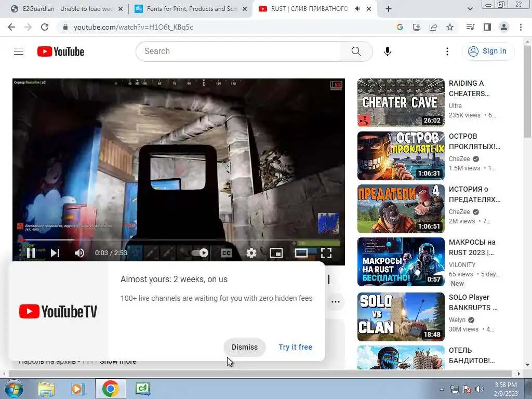
Task: Close the Fonts for Print tab
Action: point(244,9)
